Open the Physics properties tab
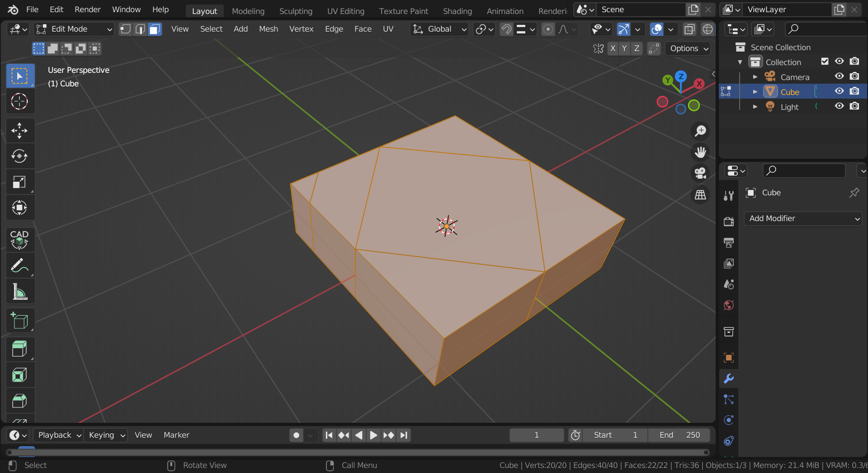Image resolution: width=868 pixels, height=473 pixels. click(729, 420)
